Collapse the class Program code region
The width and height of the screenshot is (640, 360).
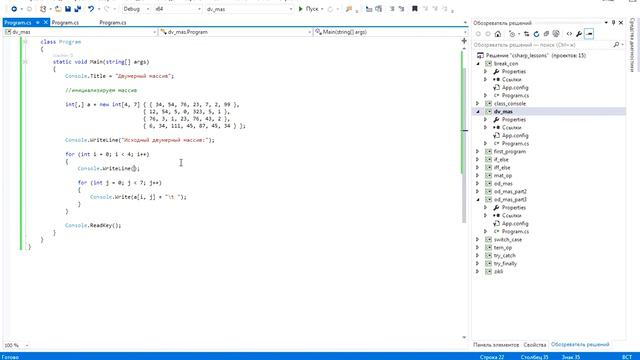click(x=25, y=42)
